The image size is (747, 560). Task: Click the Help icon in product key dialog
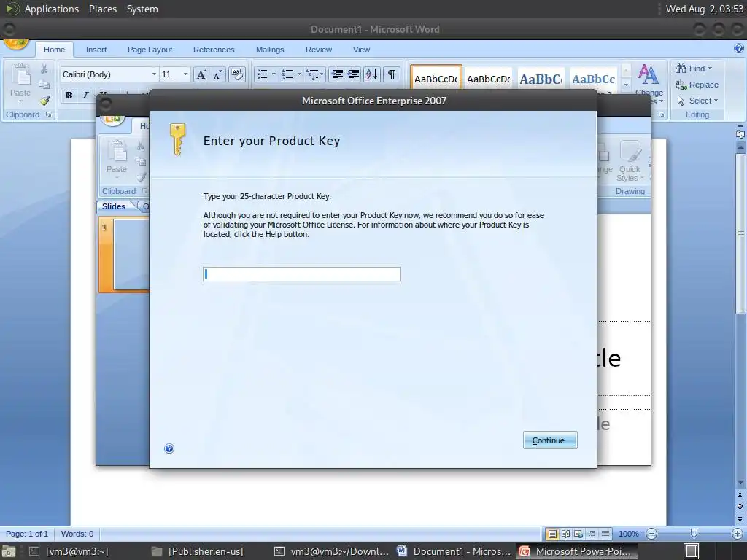click(169, 448)
